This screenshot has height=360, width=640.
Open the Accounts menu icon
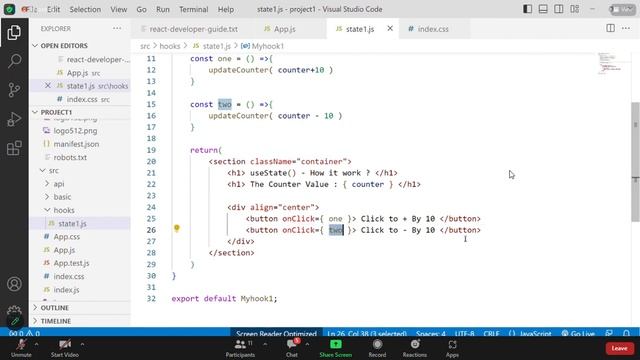[x=14, y=284]
